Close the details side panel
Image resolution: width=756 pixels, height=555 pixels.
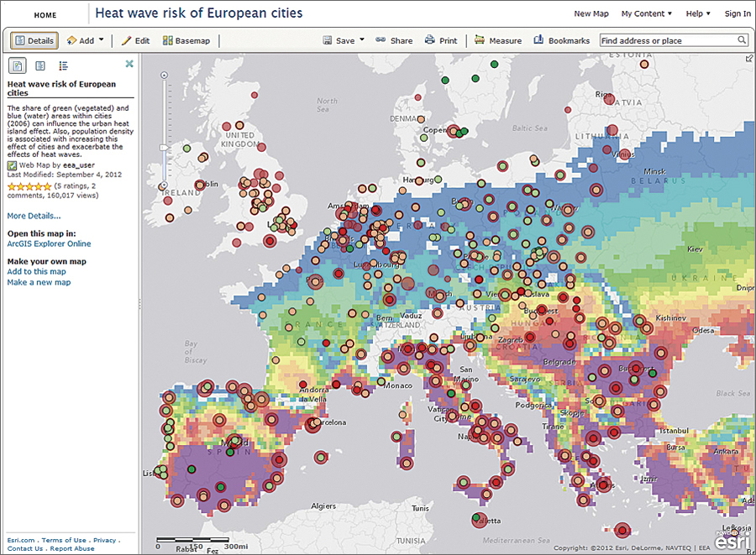coord(129,64)
